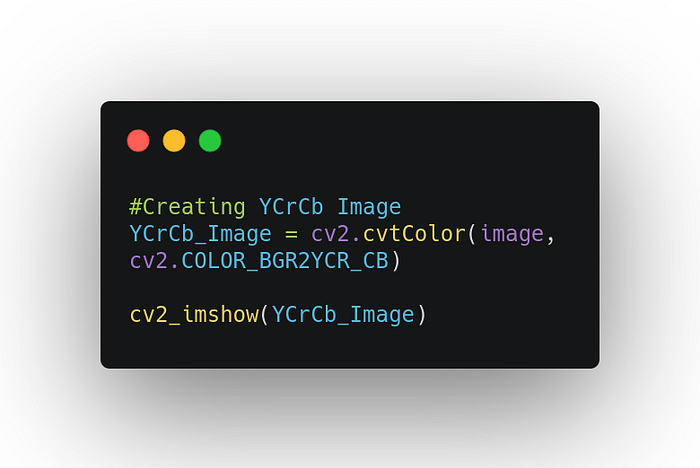Click the 'cvtColor' function name
The width and height of the screenshot is (700, 468).
tap(414, 234)
